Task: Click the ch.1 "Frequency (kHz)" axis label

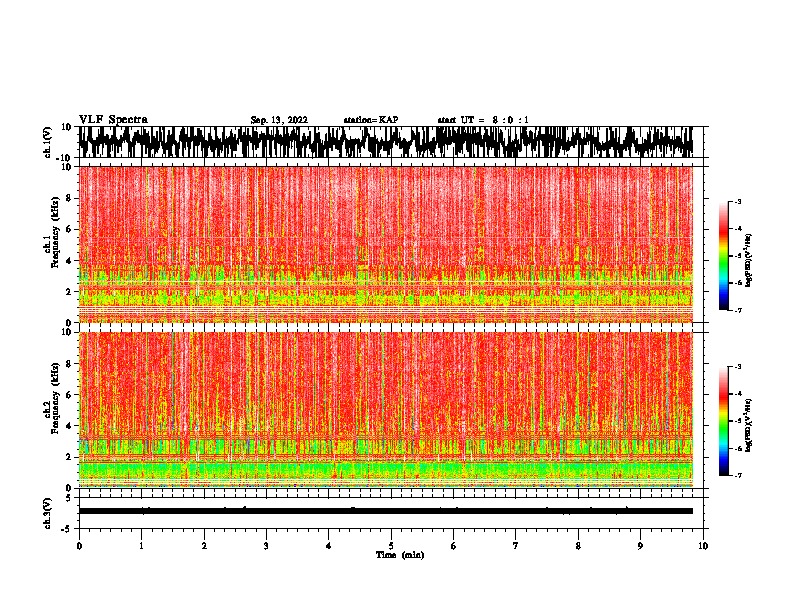Action: click(x=56, y=232)
